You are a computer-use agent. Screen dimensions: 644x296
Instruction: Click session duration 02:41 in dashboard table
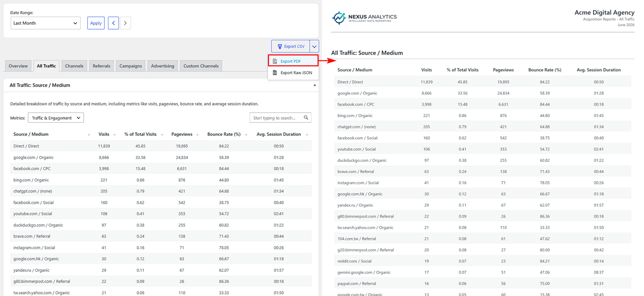[x=279, y=214]
